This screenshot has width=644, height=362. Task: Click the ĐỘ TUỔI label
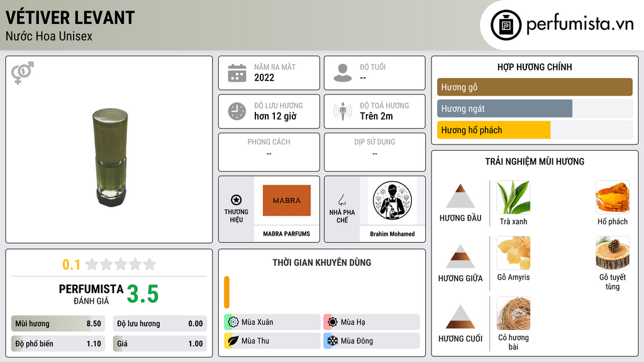tap(373, 67)
